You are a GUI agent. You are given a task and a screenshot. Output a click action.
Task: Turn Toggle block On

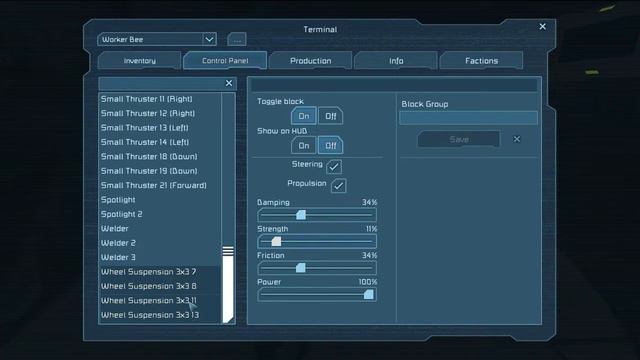coord(304,116)
